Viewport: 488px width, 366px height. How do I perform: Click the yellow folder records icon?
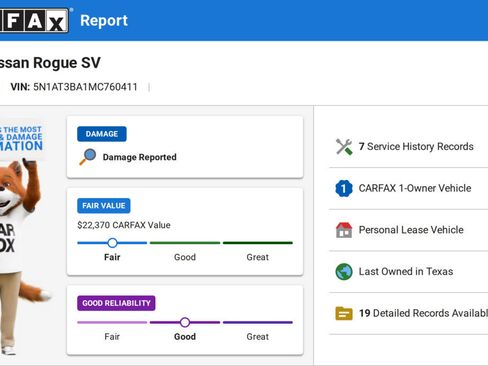(x=344, y=313)
